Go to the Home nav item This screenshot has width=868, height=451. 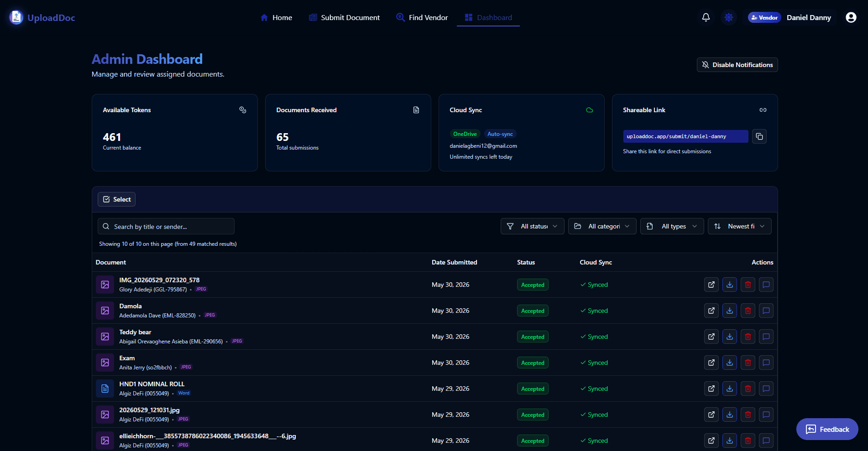point(276,17)
